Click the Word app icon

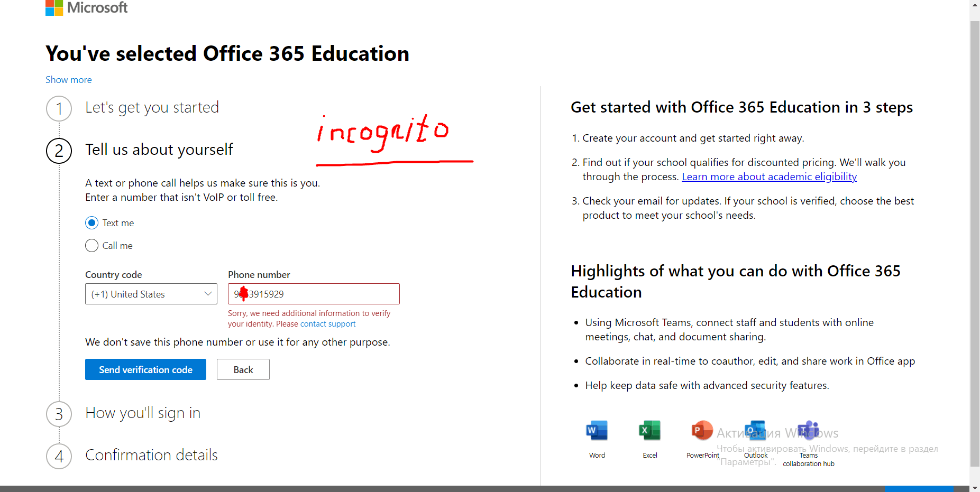tap(597, 431)
